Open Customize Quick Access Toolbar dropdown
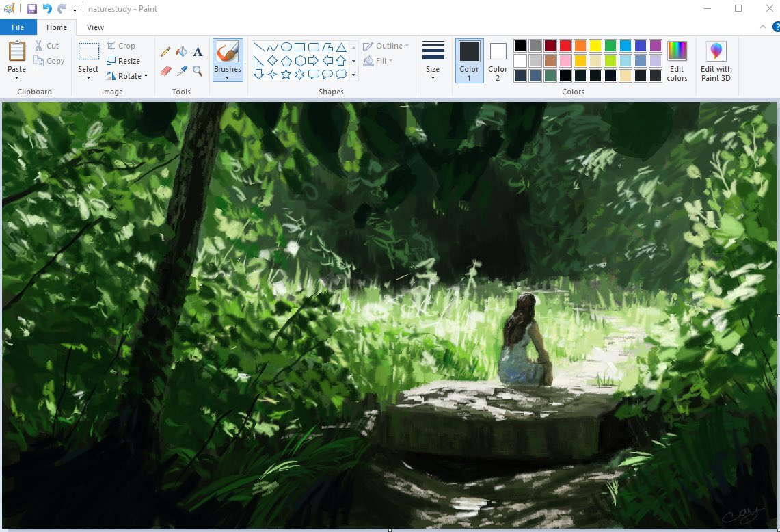 click(x=75, y=9)
